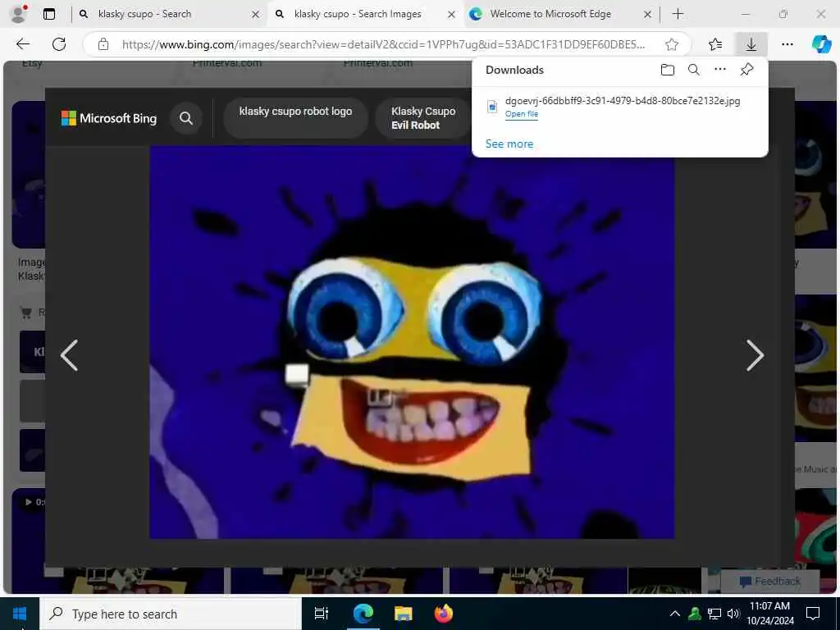Click "See more" in Downloads panel
Screen dimensions: 840x630
509,144
